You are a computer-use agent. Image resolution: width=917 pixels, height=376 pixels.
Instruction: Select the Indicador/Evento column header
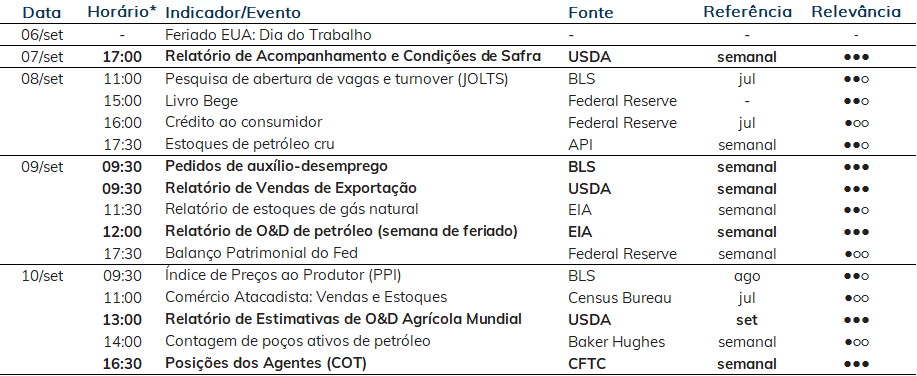tap(233, 12)
